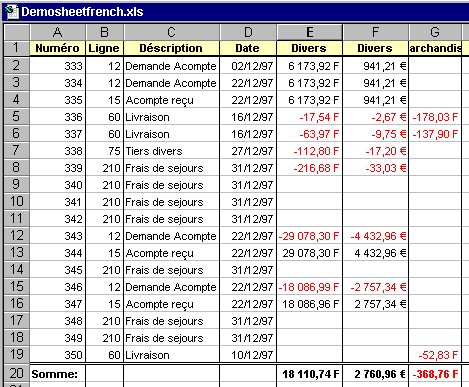Click the Excel workbook icon in title bar
Screen dimensions: 469x387
[x=11, y=12]
